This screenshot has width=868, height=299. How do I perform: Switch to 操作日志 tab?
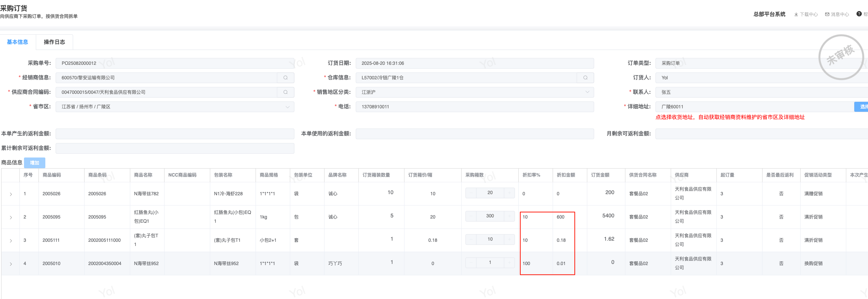pos(54,42)
